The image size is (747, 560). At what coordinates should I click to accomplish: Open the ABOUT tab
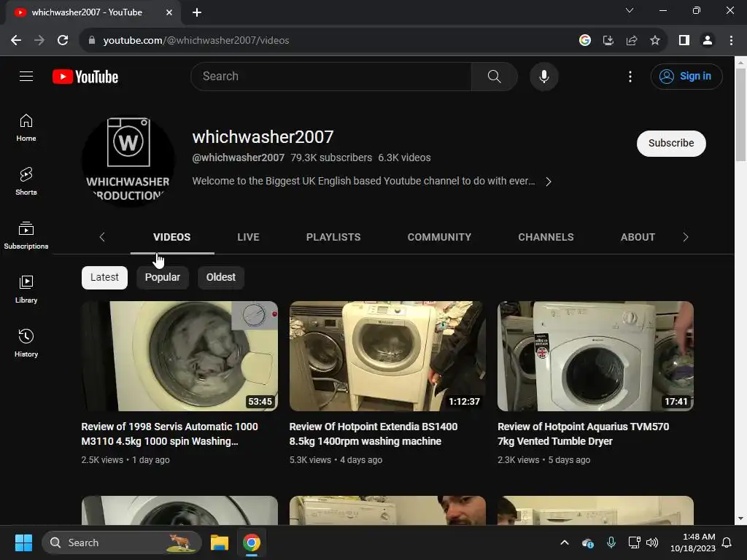(638, 237)
